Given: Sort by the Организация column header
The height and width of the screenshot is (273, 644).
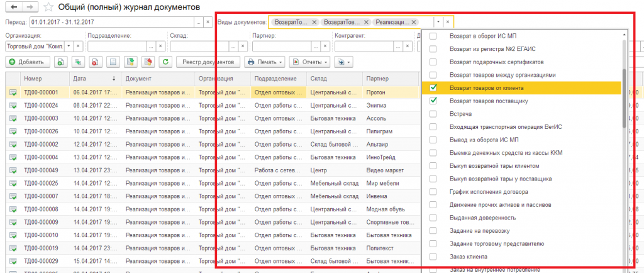Looking at the screenshot, I should (223, 79).
